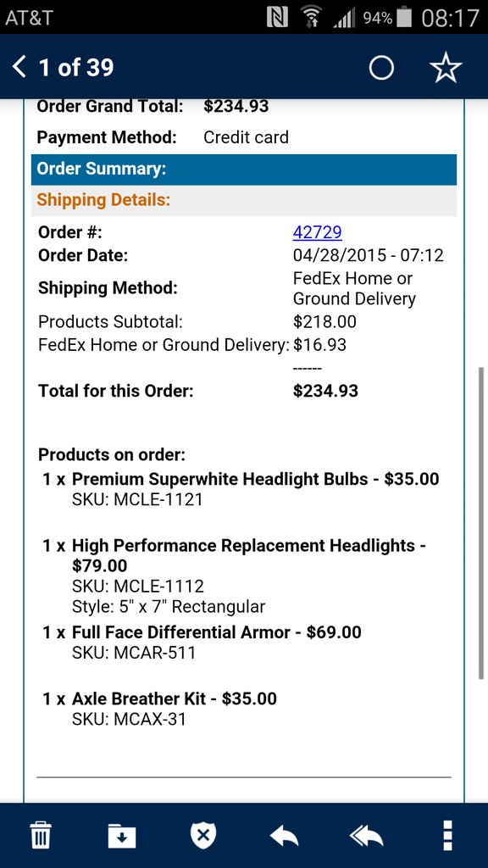Go back using the left chevron arrow
Viewport: 488px width, 868px height.
click(19, 68)
